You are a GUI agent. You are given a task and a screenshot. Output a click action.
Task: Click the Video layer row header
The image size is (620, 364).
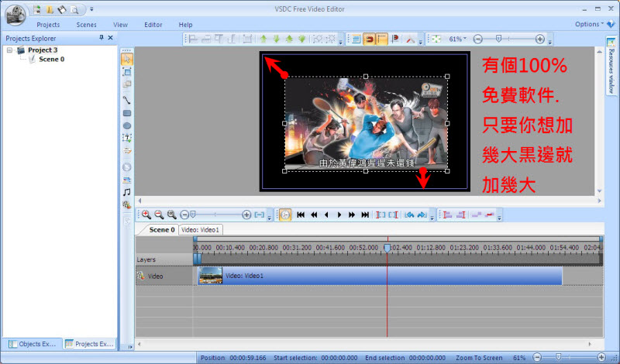coord(164,276)
